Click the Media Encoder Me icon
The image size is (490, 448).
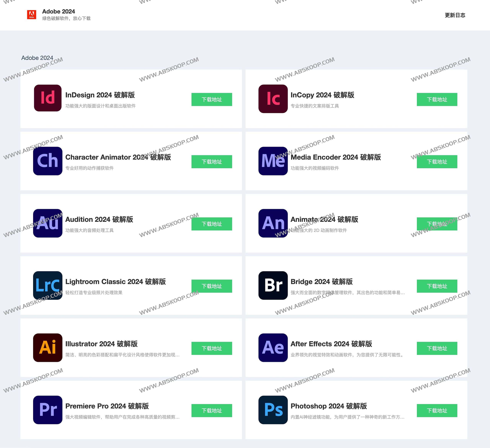click(x=273, y=161)
